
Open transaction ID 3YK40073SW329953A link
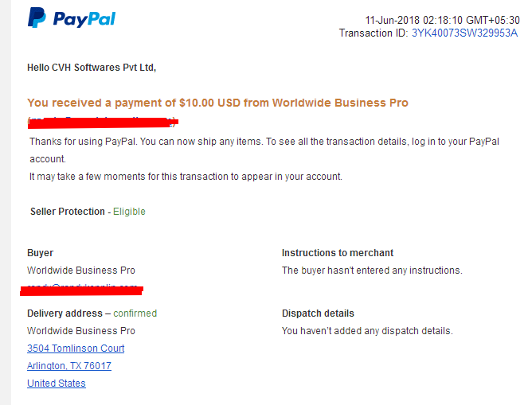pos(464,33)
